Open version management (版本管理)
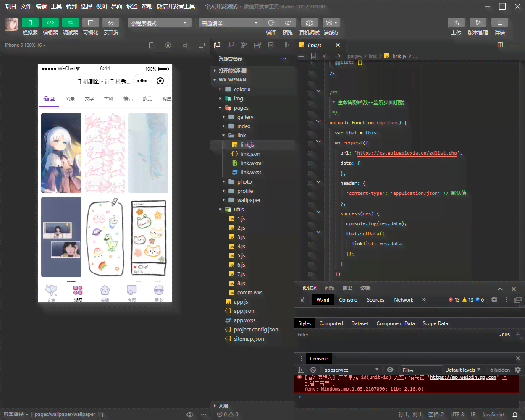The image size is (525, 420). [x=478, y=23]
